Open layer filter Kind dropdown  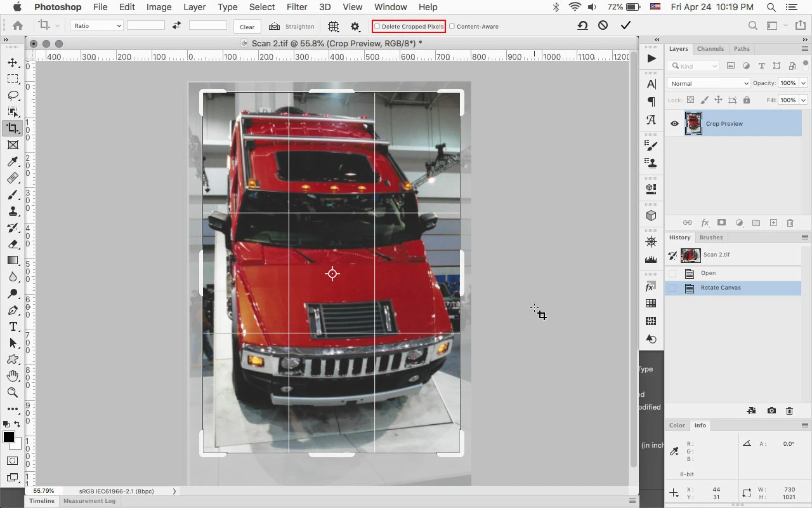click(x=693, y=66)
